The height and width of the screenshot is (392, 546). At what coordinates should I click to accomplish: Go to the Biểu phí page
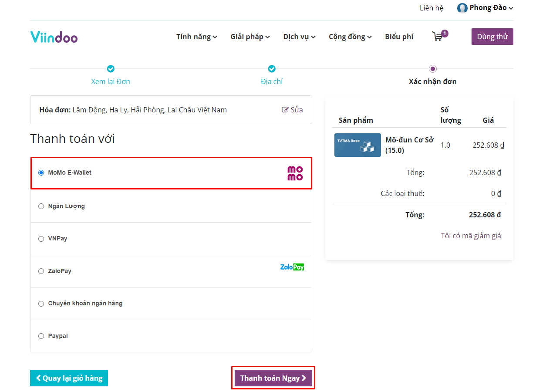click(x=399, y=37)
